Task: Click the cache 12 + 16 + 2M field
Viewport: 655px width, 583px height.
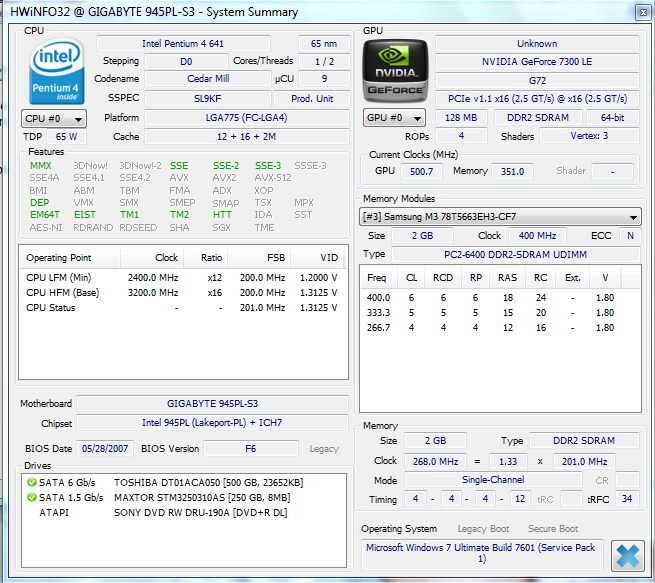Action: [246, 137]
